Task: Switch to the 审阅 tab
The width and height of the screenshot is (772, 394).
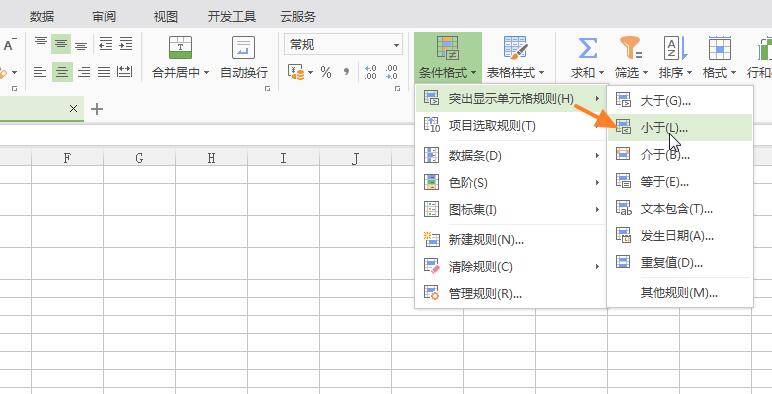Action: coord(104,16)
